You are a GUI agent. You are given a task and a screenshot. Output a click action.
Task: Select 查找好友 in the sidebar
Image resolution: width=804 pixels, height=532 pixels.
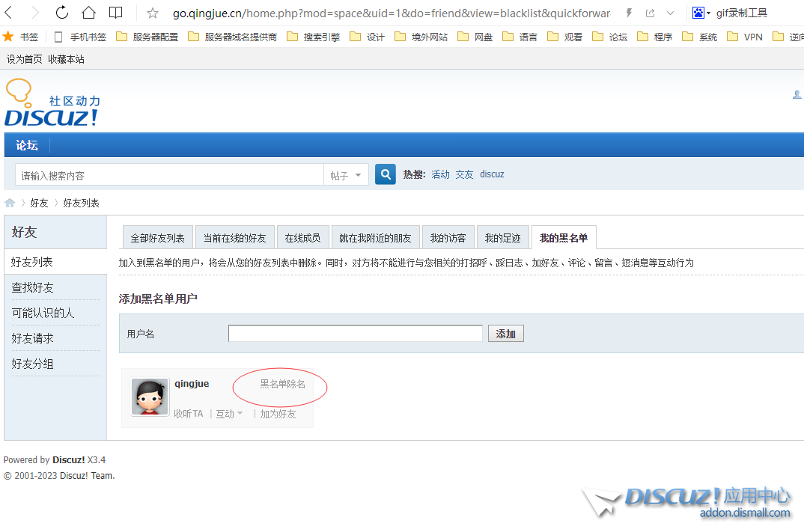33,287
